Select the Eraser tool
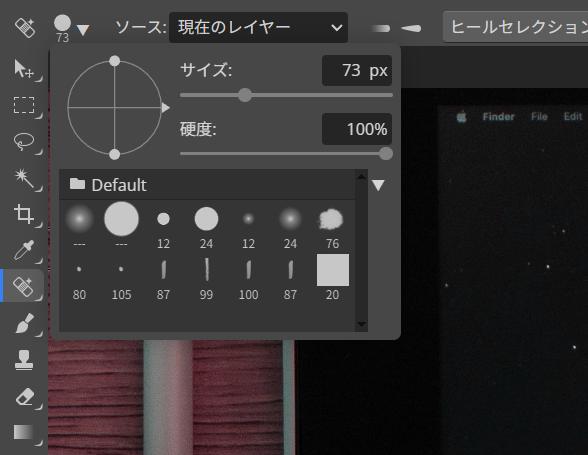 25,396
